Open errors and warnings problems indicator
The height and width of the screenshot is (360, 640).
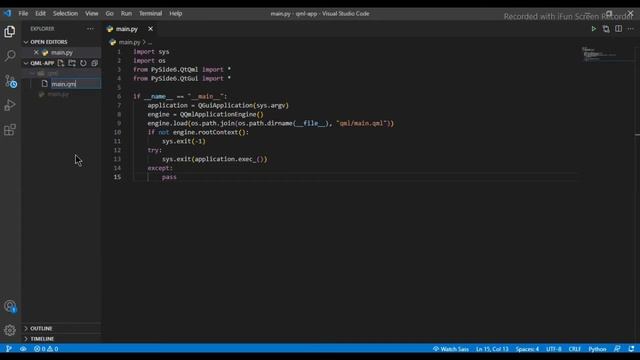click(46, 349)
